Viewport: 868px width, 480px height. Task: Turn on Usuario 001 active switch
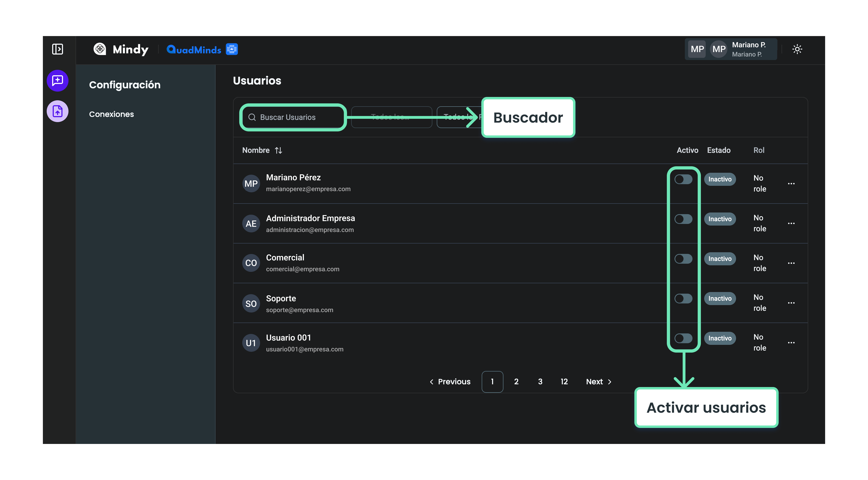[x=683, y=338]
